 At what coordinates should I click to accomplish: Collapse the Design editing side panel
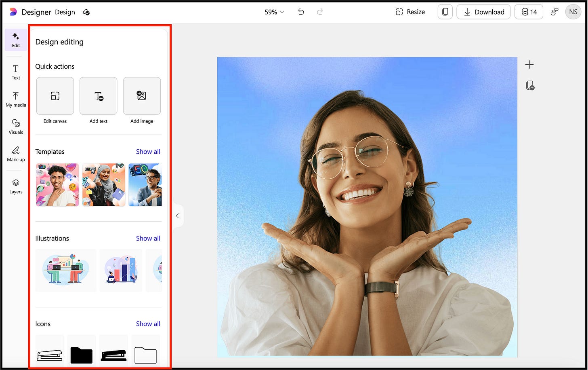click(177, 216)
